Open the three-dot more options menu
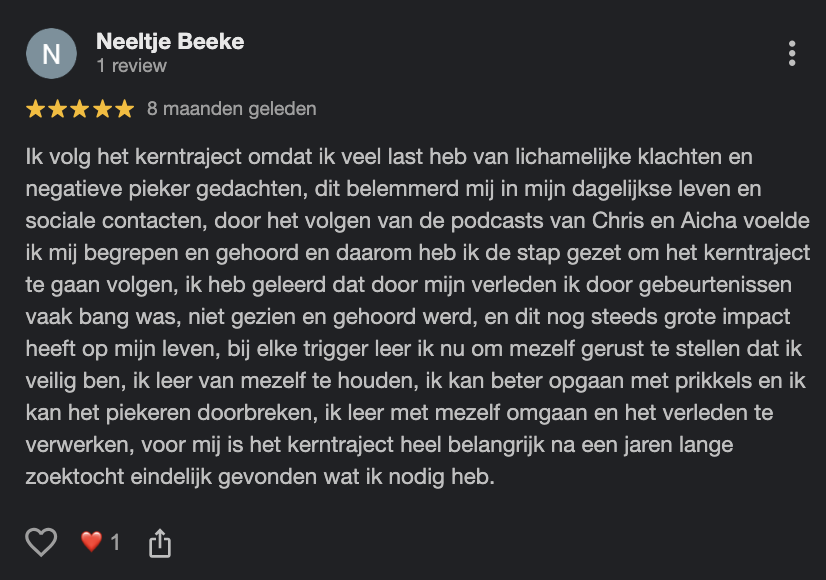 click(x=791, y=53)
